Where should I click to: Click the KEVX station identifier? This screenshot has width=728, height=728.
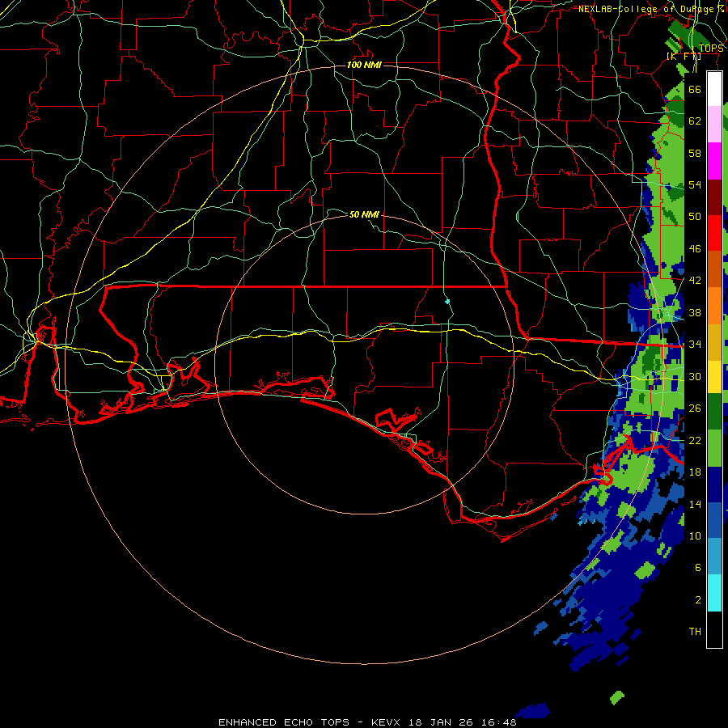387,722
